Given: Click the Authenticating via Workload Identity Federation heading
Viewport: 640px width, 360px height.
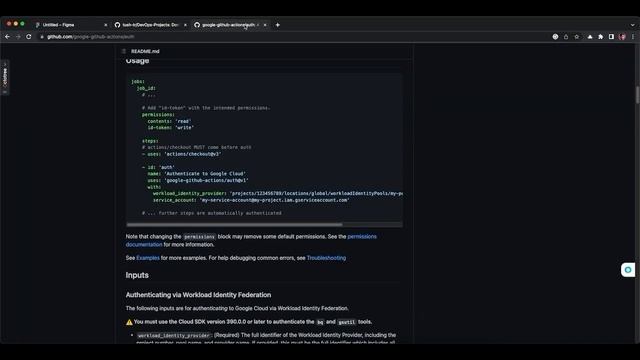Looking at the screenshot, I should click(198, 295).
